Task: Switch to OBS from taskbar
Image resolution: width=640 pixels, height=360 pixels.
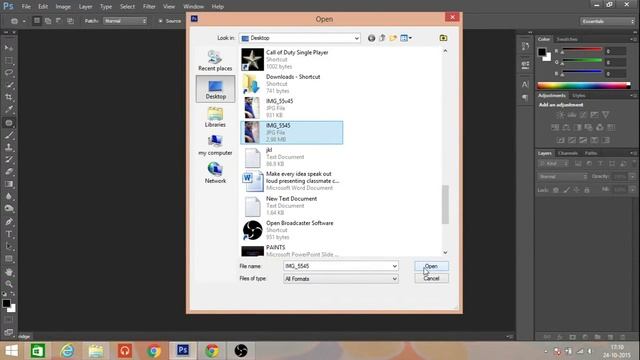Action: pos(241,351)
